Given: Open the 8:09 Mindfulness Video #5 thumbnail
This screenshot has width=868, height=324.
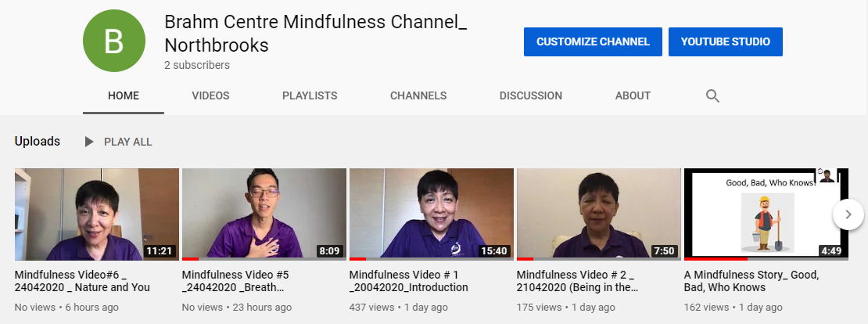Looking at the screenshot, I should [x=264, y=214].
